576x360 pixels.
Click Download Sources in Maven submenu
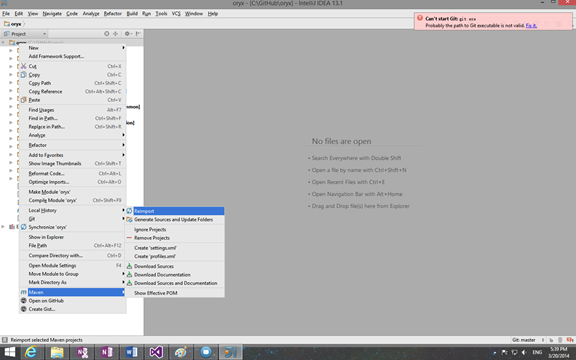[x=175, y=266]
